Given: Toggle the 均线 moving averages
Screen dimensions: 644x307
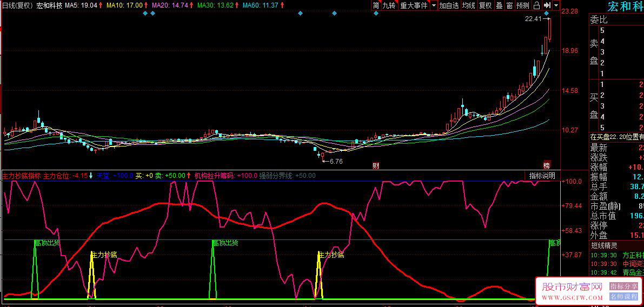Looking at the screenshot, I should coord(469,5).
